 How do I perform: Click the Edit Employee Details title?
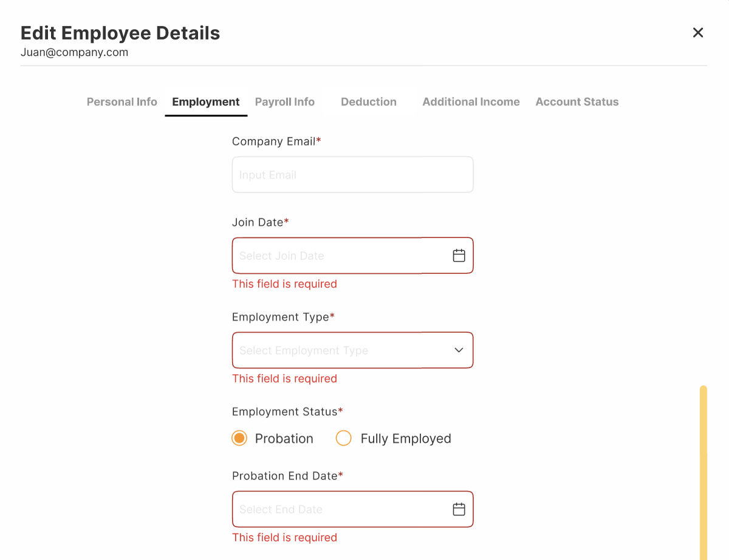coord(120,33)
